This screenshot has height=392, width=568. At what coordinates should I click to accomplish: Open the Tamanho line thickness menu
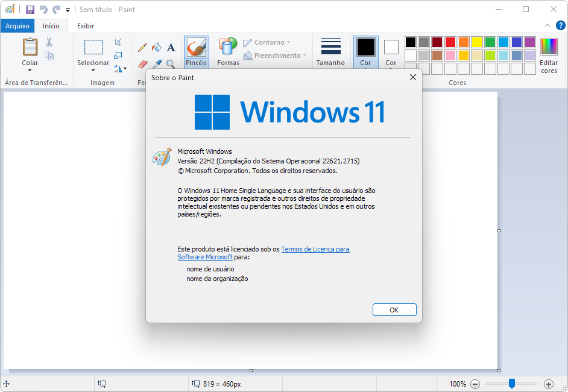[330, 52]
